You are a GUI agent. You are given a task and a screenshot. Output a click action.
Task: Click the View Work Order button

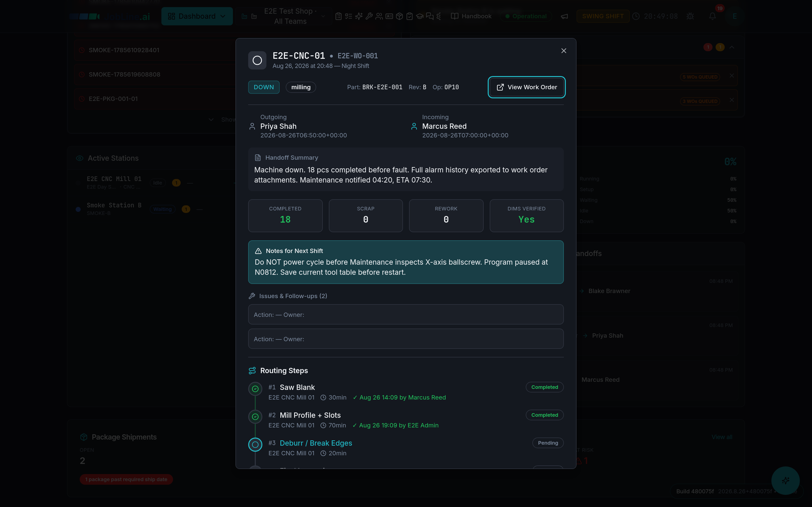coord(527,87)
